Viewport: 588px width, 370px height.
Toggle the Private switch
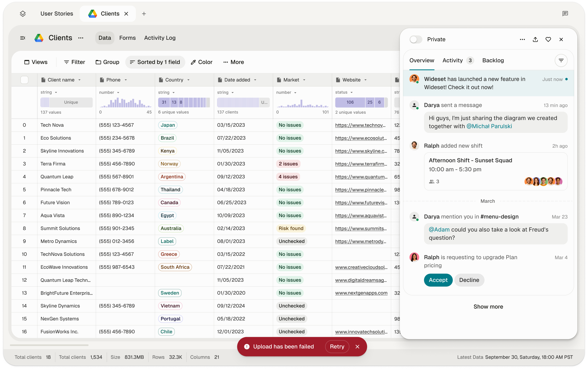pos(416,39)
